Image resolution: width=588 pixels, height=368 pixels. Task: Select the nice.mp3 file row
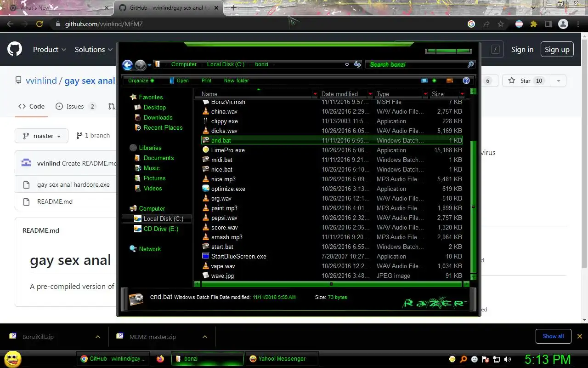[332, 179]
